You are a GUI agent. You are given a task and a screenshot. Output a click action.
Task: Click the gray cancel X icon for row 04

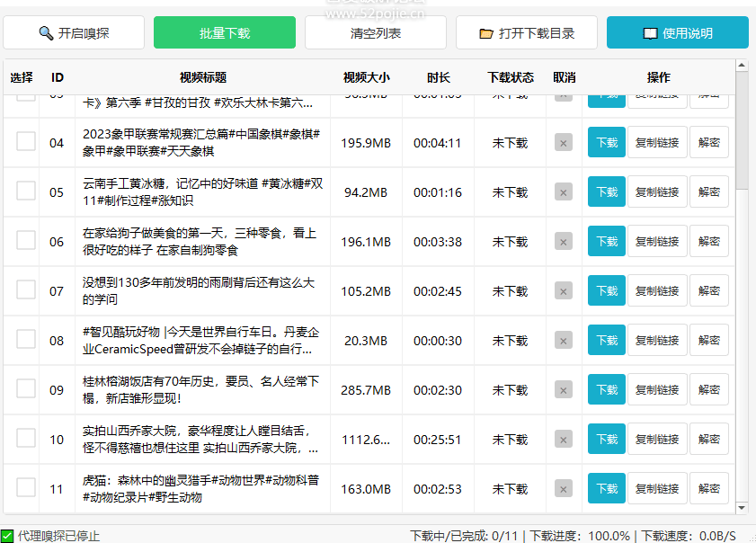(x=564, y=143)
